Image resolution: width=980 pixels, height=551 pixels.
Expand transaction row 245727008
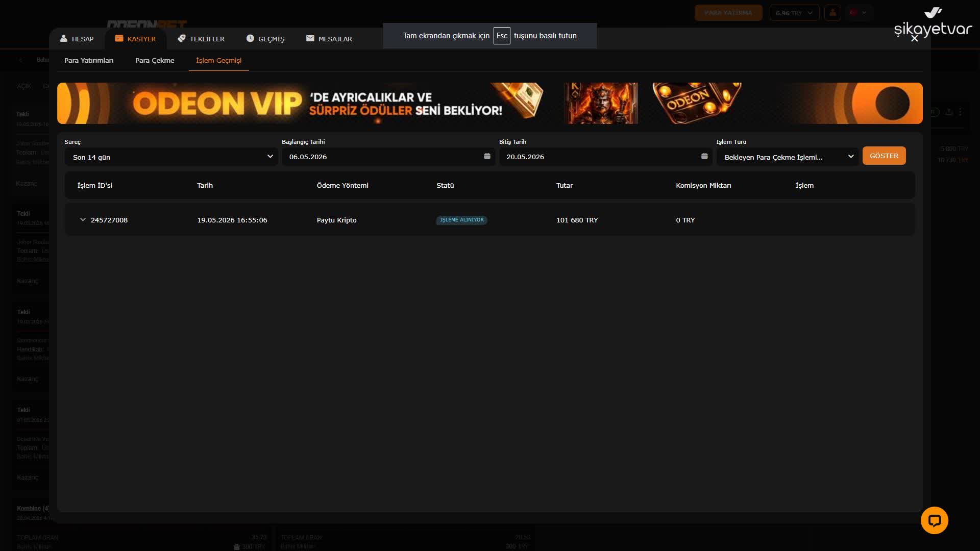click(83, 220)
